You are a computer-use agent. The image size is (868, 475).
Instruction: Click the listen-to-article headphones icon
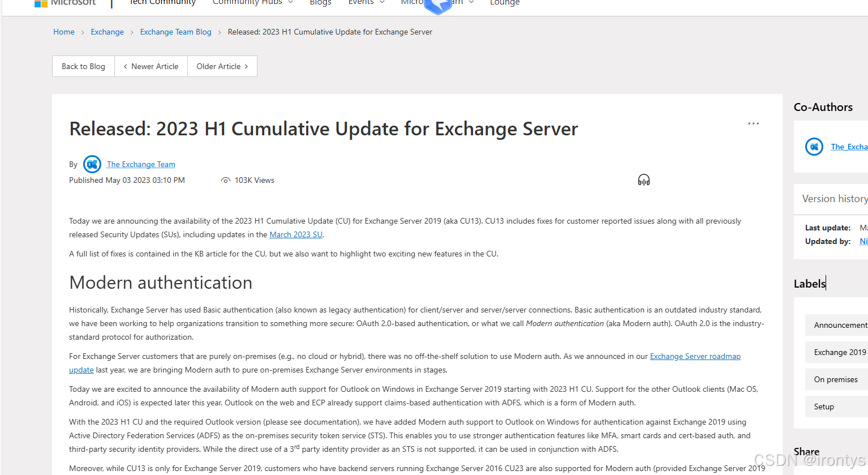point(644,180)
